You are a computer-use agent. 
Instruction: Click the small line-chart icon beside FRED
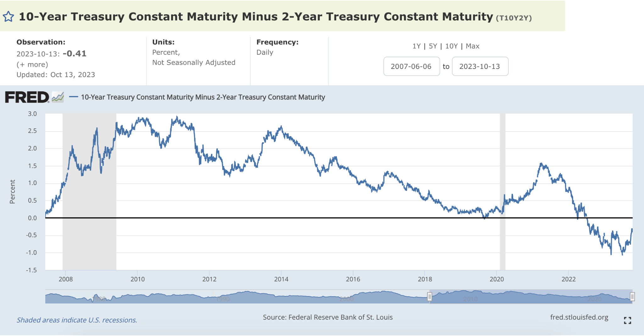58,97
